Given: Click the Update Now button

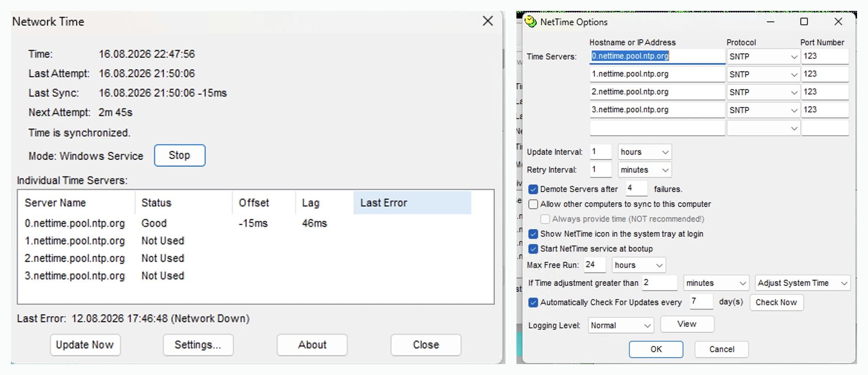Looking at the screenshot, I should coord(85,345).
